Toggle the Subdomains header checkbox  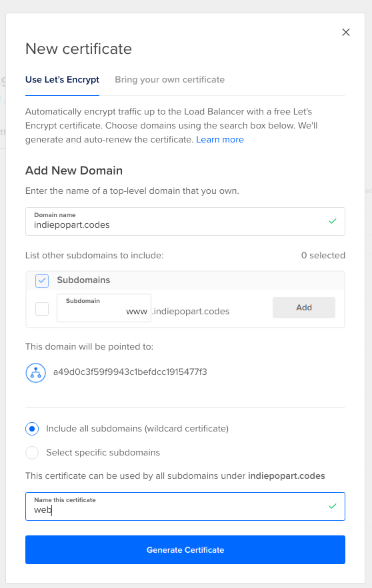42,280
